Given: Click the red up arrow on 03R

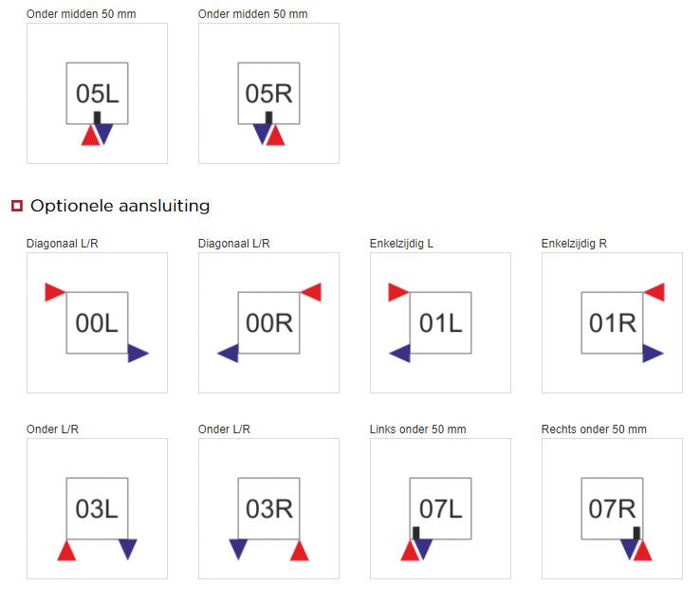Looking at the screenshot, I should (x=299, y=550).
